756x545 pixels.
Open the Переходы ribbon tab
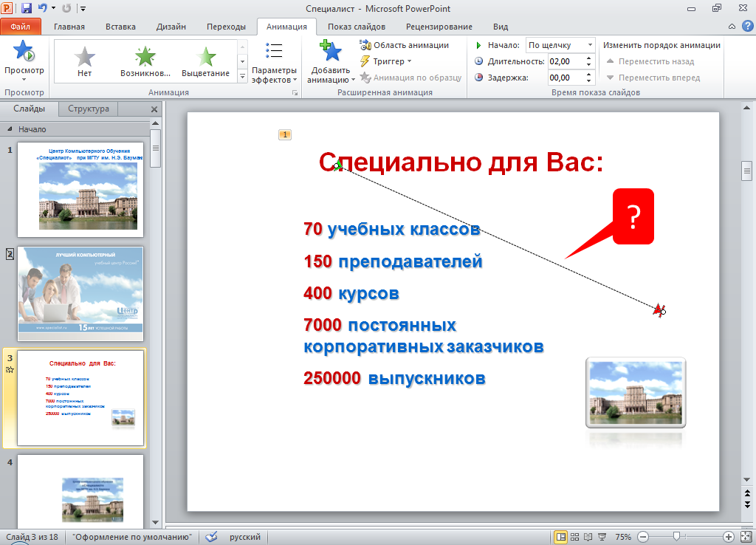click(x=226, y=27)
